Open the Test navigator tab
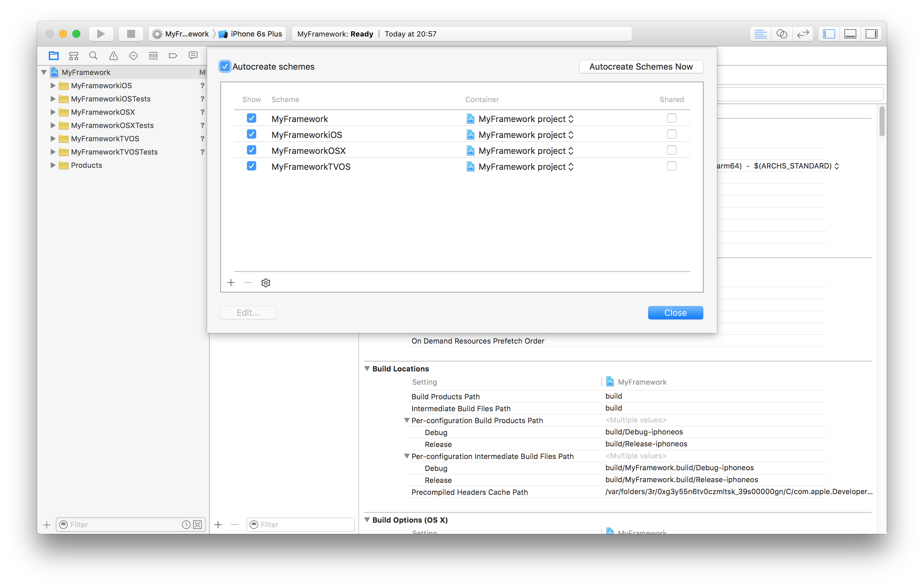 point(133,56)
